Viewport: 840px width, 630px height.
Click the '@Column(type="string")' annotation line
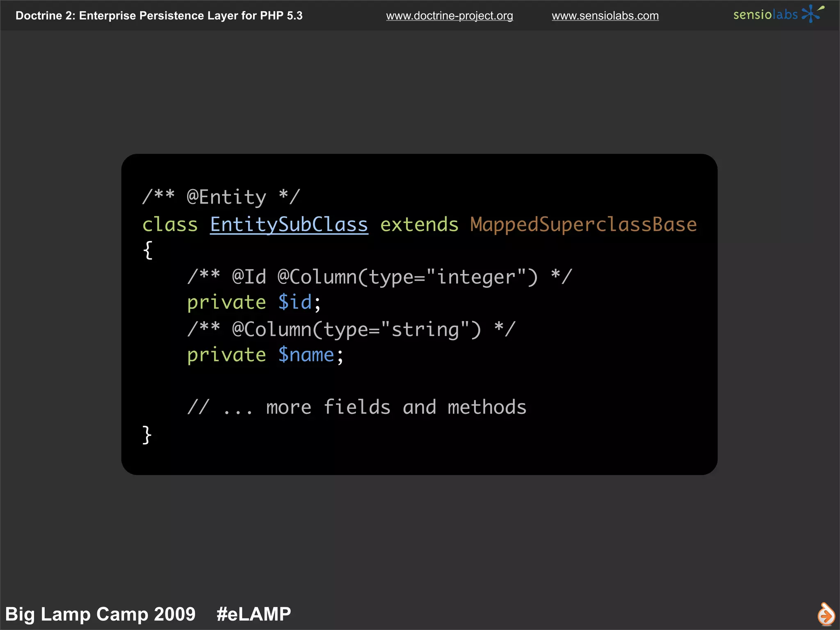click(351, 329)
